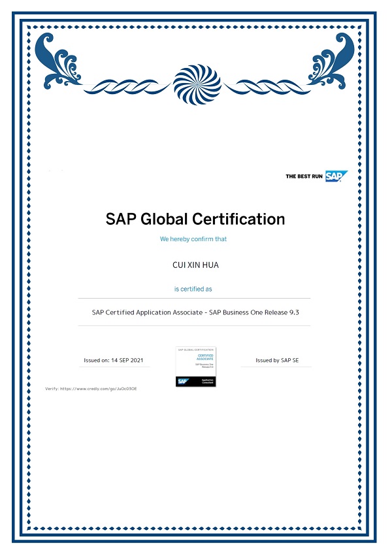Click the SAP logo near top right
Screen dimensions: 392x560
click(x=336, y=176)
